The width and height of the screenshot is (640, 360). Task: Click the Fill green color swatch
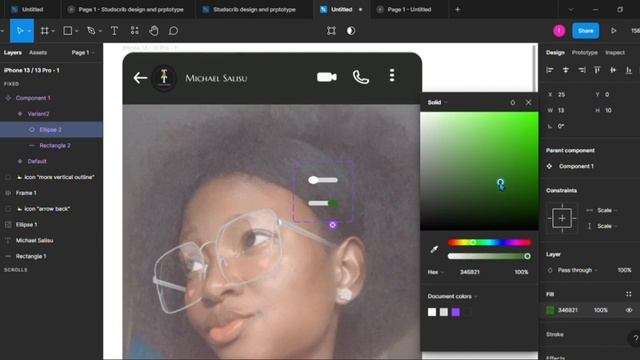pyautogui.click(x=550, y=310)
